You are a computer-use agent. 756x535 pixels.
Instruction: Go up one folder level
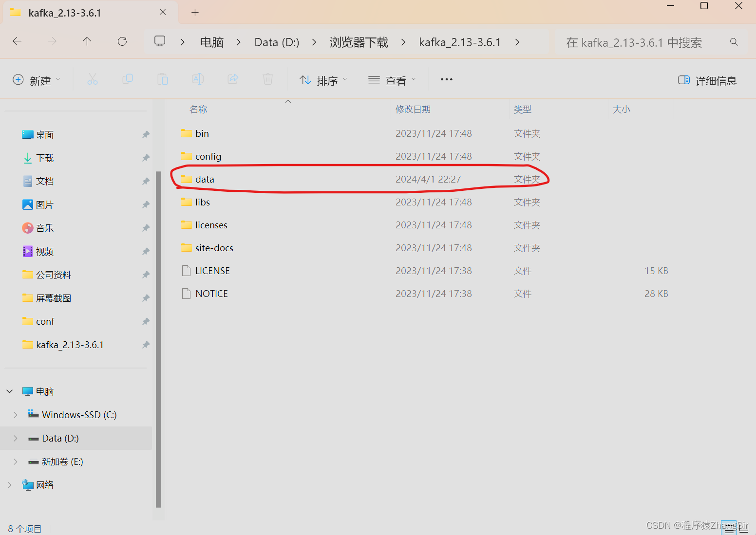[87, 42]
